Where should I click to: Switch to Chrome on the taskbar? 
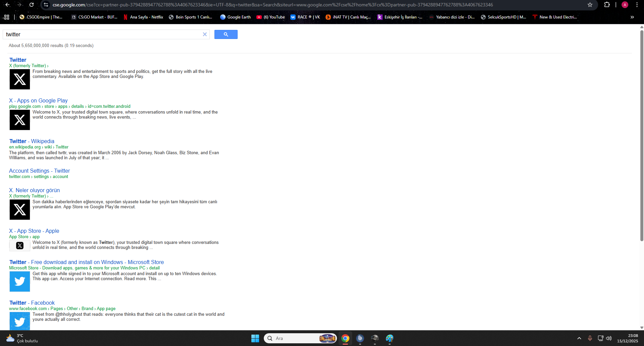(x=345, y=338)
